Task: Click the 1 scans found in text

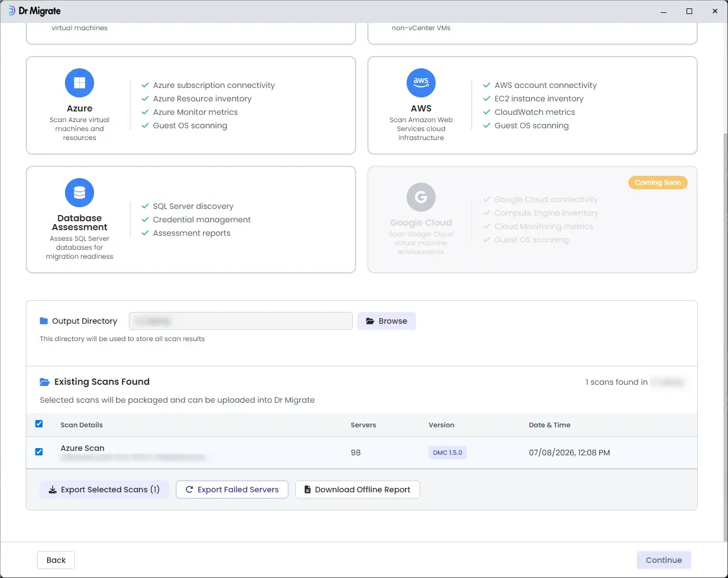Action: coord(617,382)
